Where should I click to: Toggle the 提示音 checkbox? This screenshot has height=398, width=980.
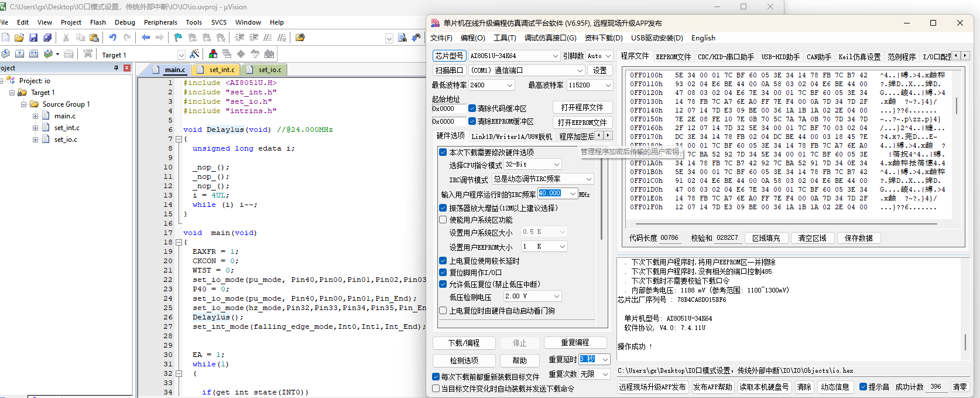[863, 387]
